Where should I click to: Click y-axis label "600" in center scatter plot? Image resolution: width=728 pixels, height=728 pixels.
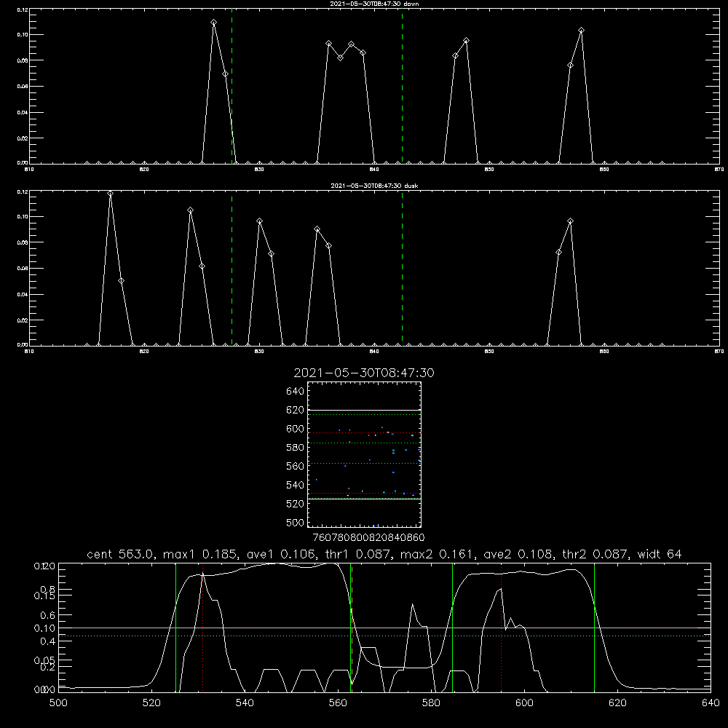pos(296,429)
